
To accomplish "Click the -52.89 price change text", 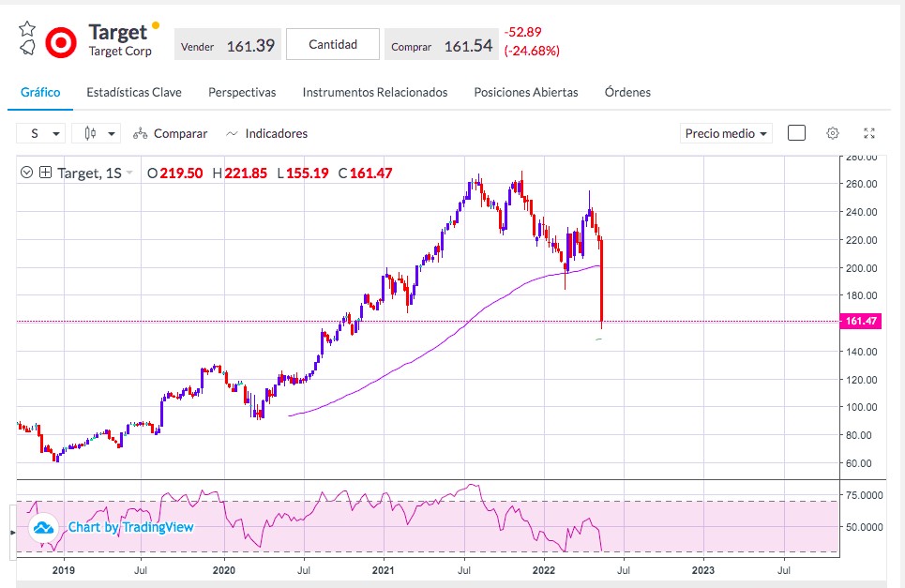I will (523, 32).
